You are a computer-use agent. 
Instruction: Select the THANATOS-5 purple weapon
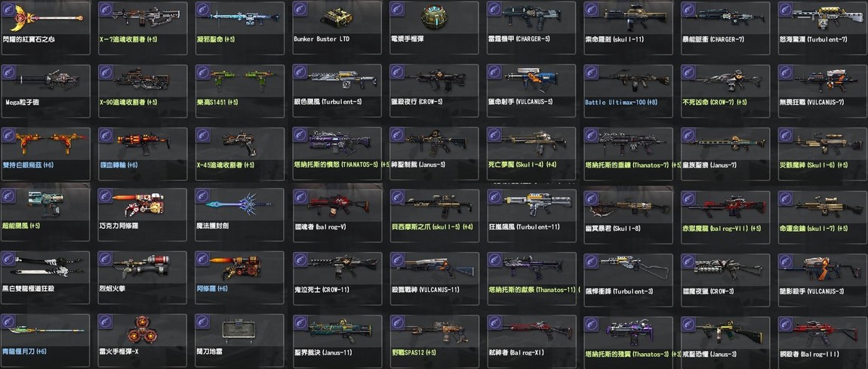click(337, 154)
